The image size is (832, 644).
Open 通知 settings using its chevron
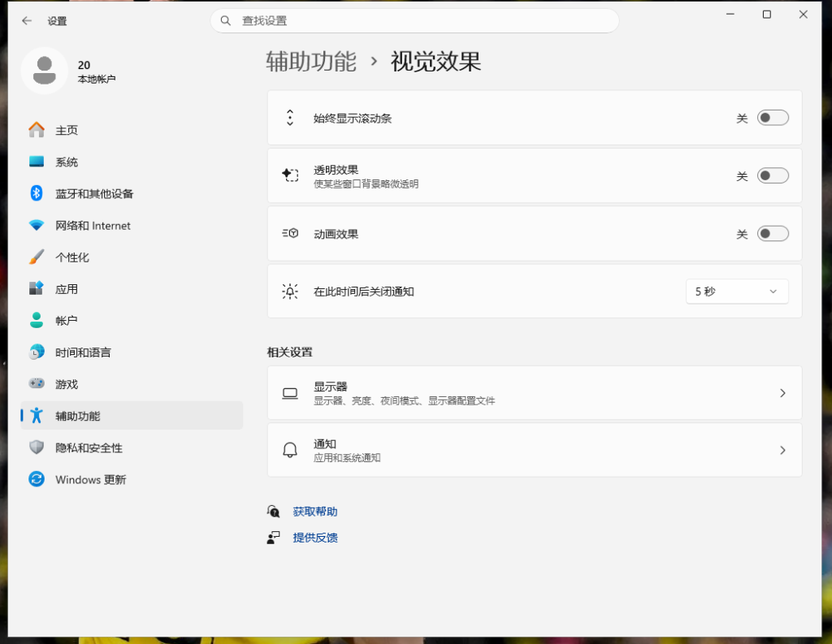[782, 451]
